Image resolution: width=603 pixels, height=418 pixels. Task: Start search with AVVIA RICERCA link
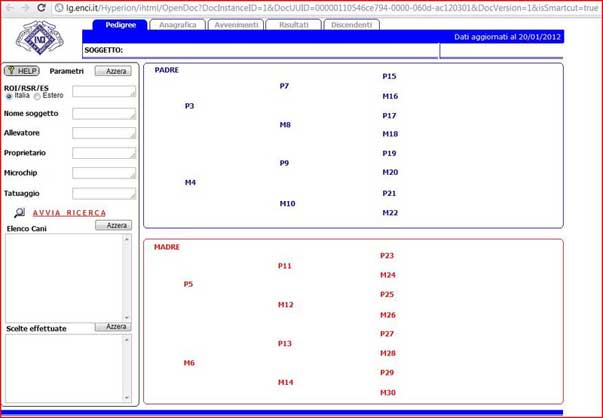coord(69,213)
